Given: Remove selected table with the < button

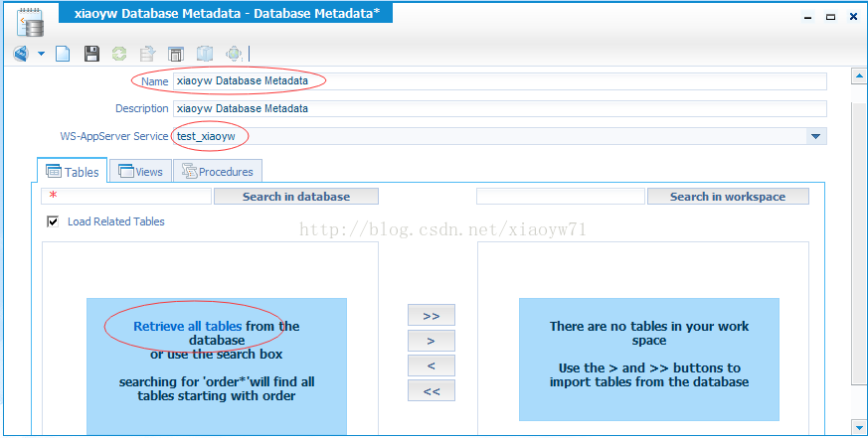Looking at the screenshot, I should 432,365.
